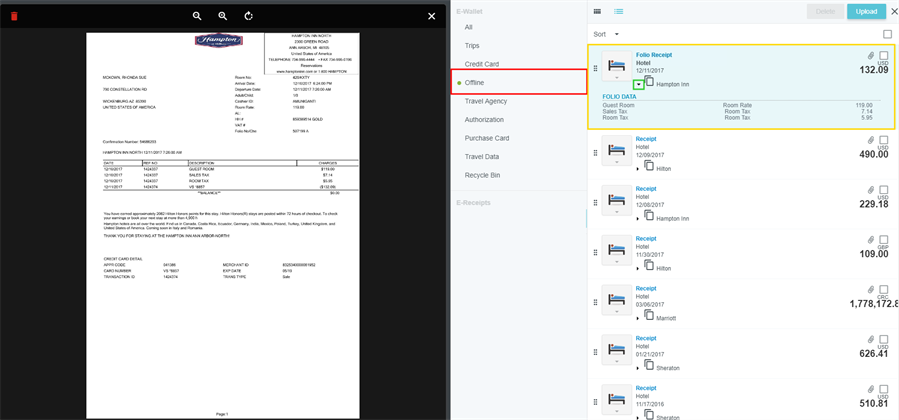Open the Receipt link dated 11/30/2017
This screenshot has width=899, height=420.
click(645, 235)
